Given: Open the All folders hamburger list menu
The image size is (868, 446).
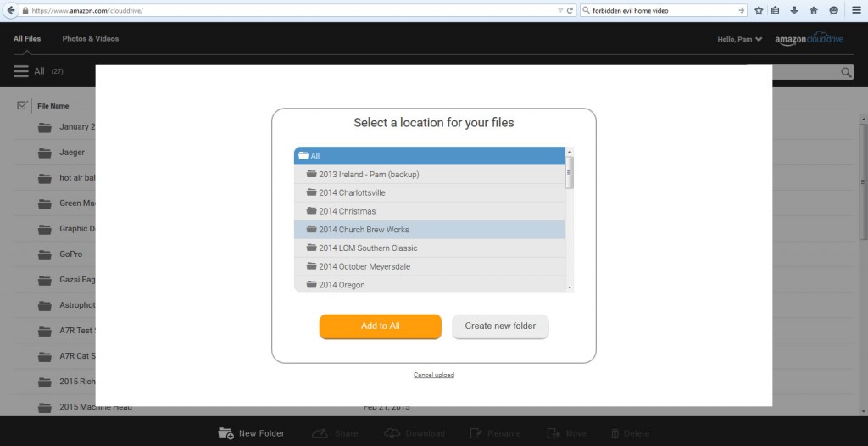Looking at the screenshot, I should pyautogui.click(x=21, y=72).
